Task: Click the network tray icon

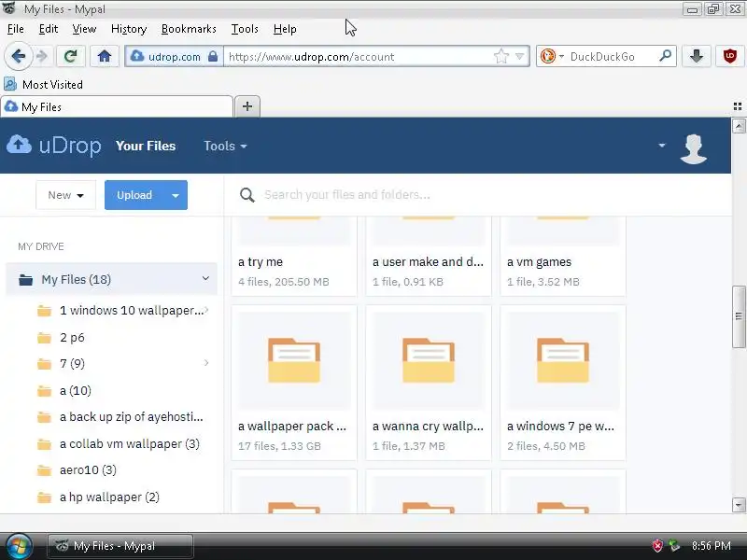Action: pos(674,546)
